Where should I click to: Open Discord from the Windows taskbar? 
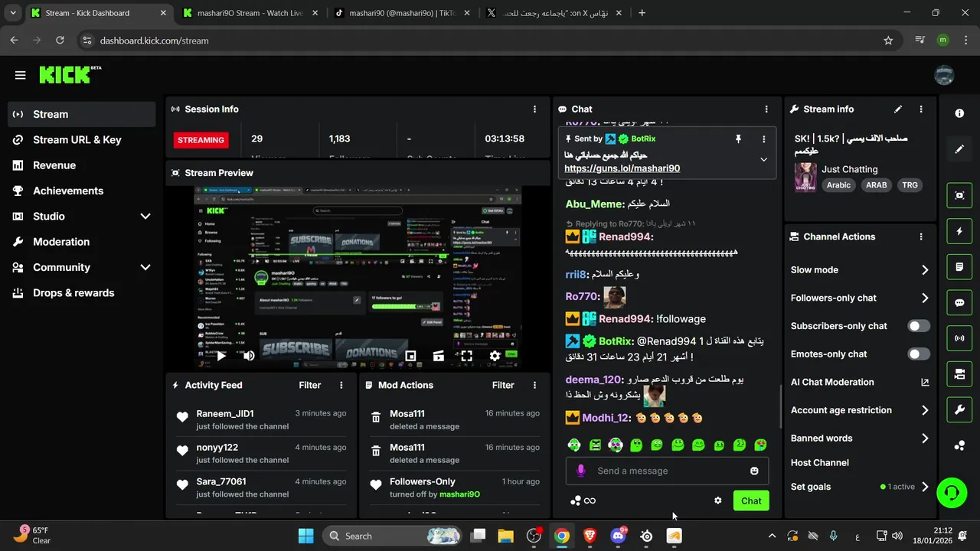point(619,536)
